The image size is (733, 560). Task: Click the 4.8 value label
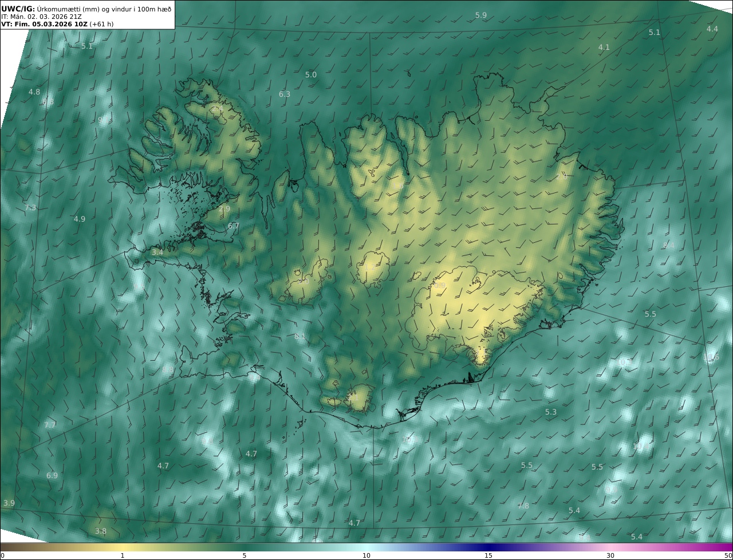point(34,92)
